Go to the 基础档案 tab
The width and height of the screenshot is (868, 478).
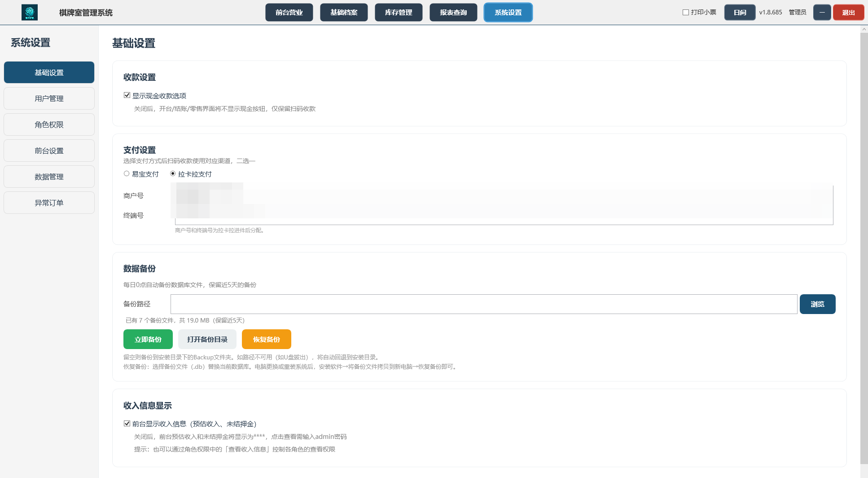point(344,12)
